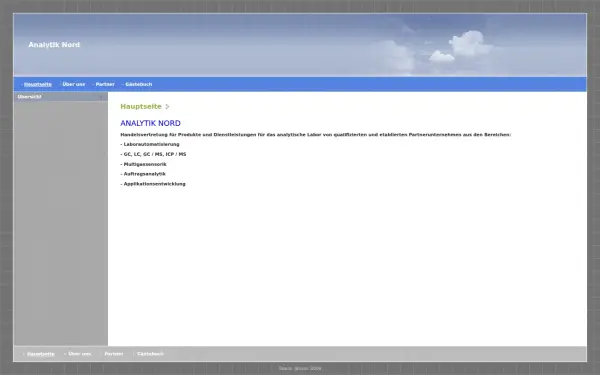Click the green Hauptseite page heading
600x375 pixels.
[x=141, y=107]
